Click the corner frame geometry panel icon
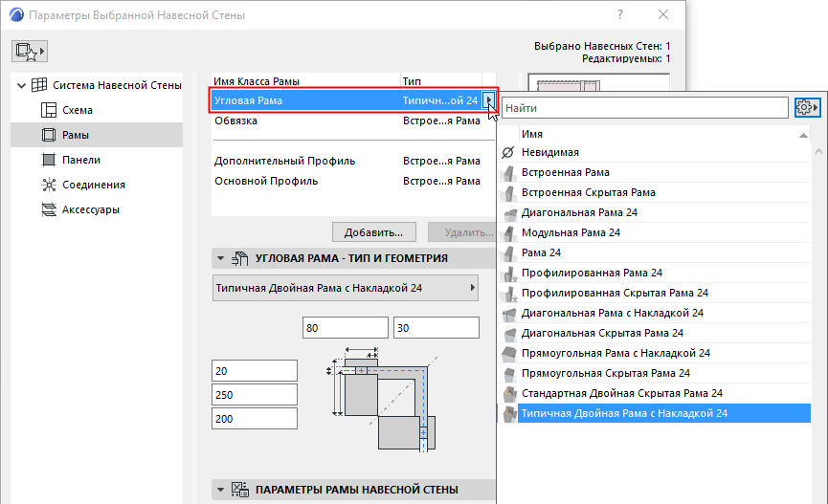 (239, 258)
